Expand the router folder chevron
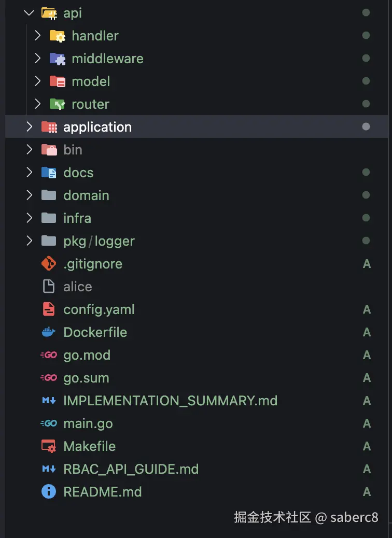392x538 pixels. click(37, 104)
